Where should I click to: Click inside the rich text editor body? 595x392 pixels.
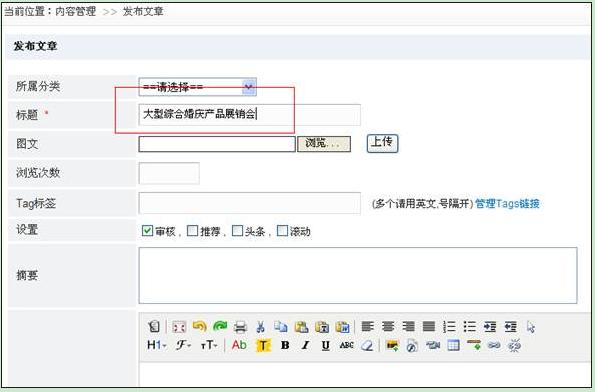click(364, 374)
